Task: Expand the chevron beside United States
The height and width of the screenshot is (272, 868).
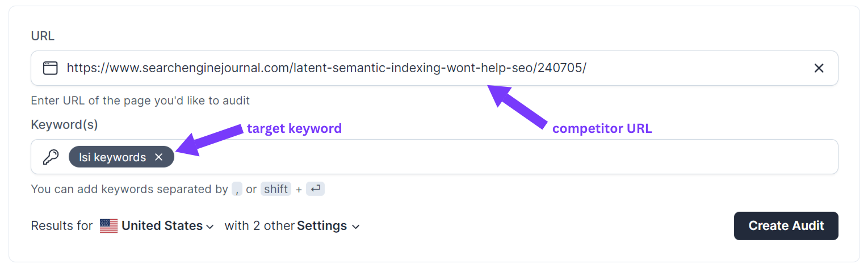Action: pos(210,227)
